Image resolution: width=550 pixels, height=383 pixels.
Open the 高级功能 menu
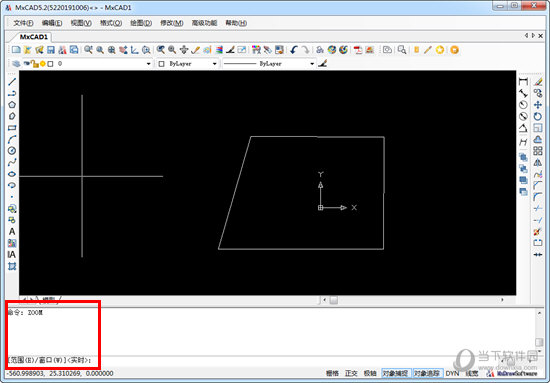click(x=204, y=23)
